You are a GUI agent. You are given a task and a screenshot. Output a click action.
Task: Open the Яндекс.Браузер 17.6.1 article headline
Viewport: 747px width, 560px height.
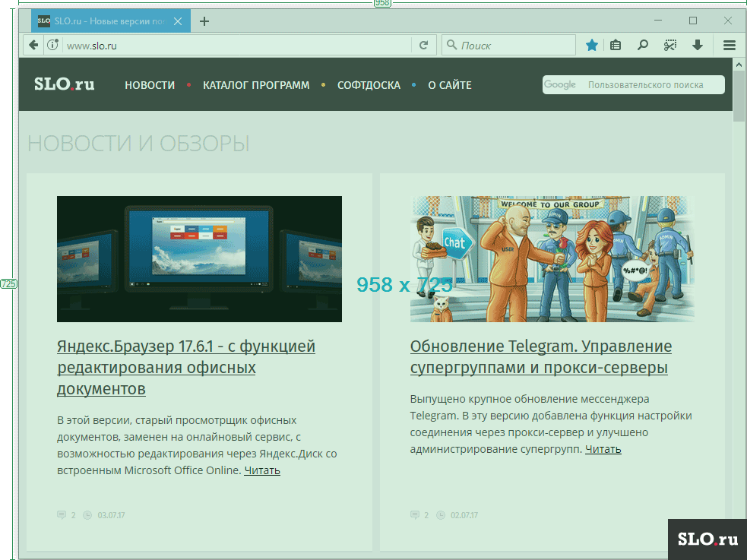click(185, 368)
